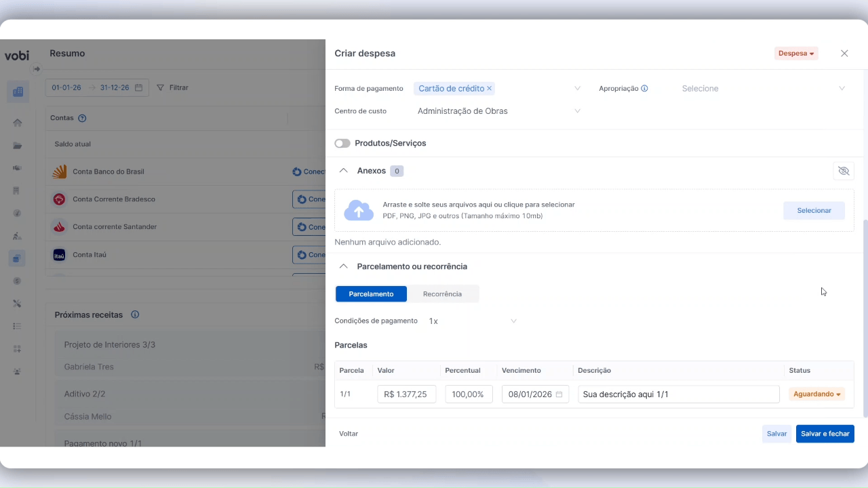868x488 pixels.
Task: Switch to the Recorrência tab
Action: coord(442,294)
